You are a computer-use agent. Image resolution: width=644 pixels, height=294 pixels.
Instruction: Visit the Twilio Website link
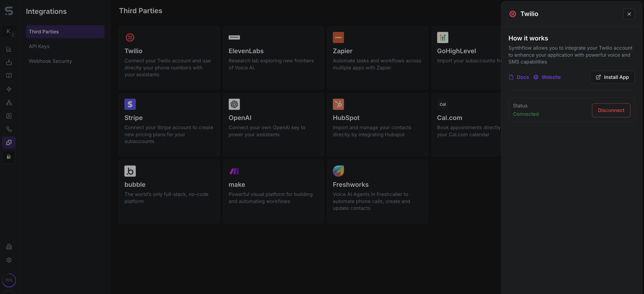pos(547,77)
